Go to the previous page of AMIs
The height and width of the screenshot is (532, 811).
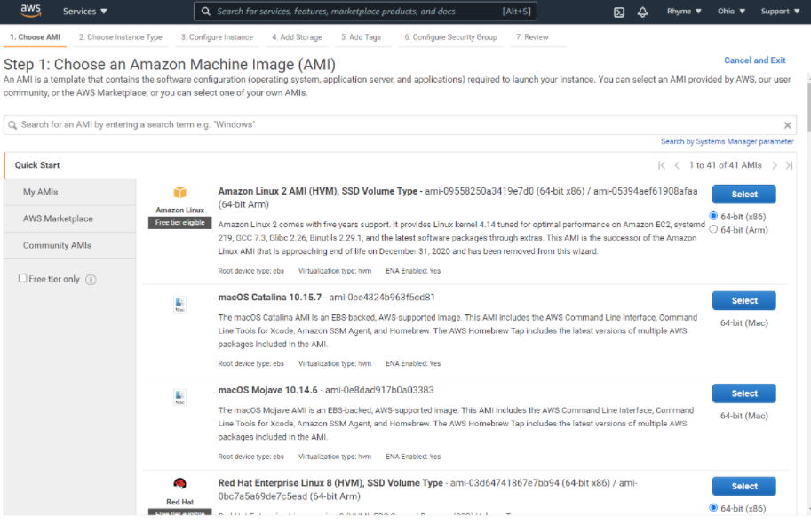pos(677,165)
